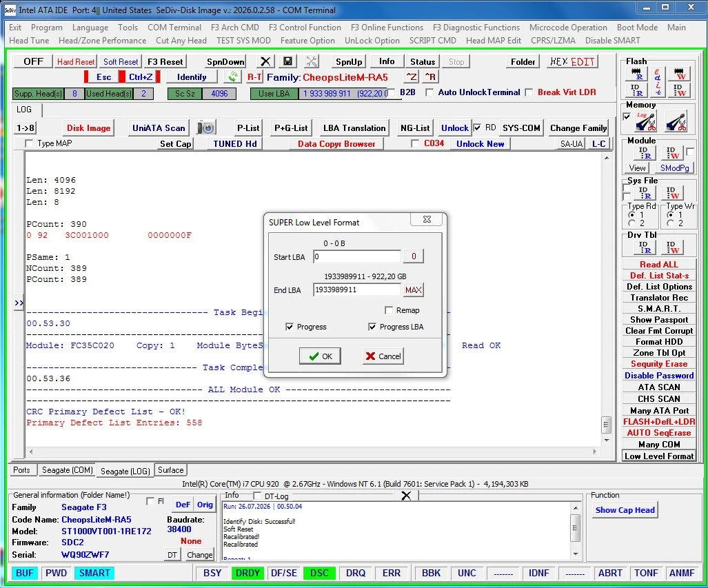Click the wrench and screwdriver tools icon

[312, 61]
